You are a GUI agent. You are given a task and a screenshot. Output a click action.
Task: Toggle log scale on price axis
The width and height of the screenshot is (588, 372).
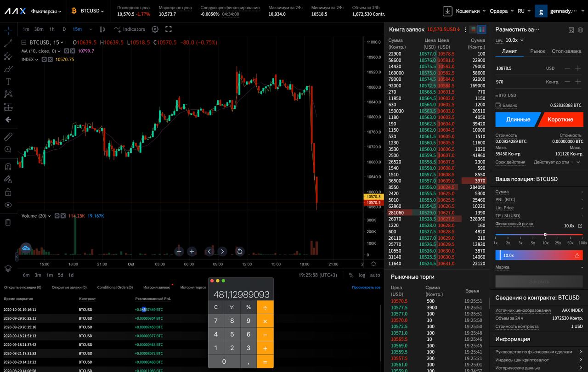pyautogui.click(x=362, y=275)
